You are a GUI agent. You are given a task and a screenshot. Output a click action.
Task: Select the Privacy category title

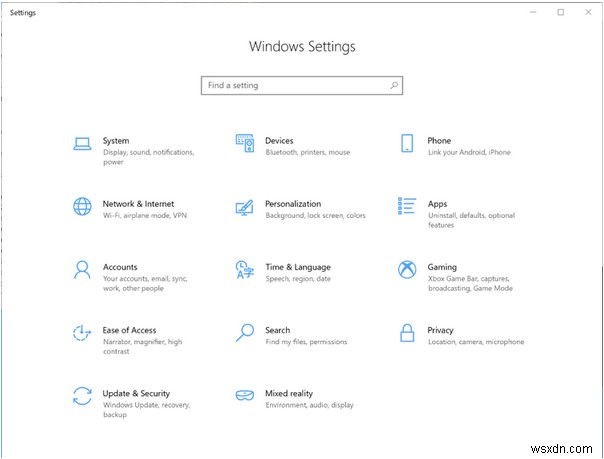pos(440,330)
